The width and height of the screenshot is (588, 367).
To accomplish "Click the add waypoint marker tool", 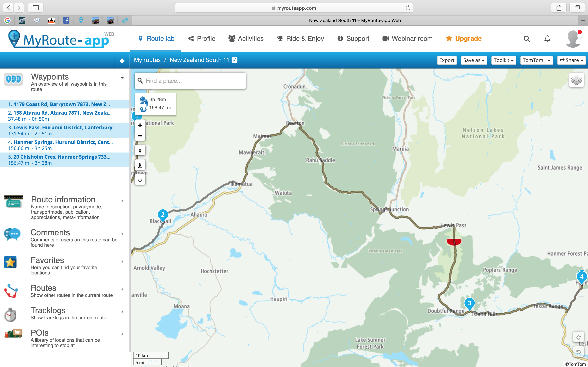I will [x=140, y=150].
